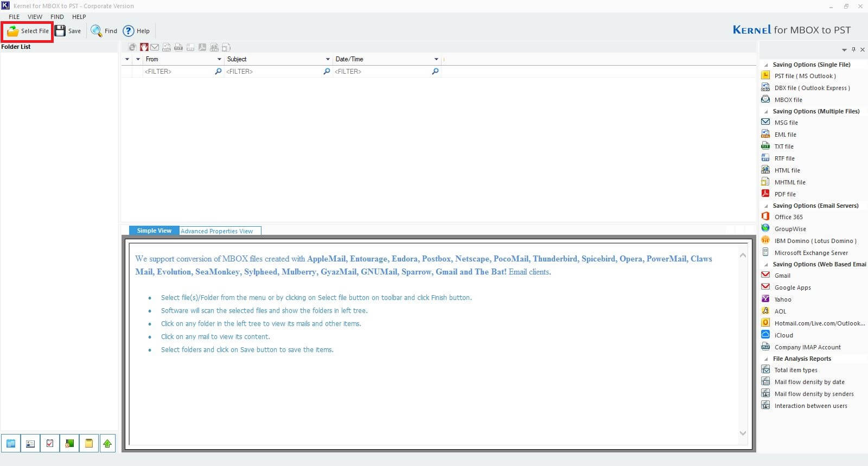The width and height of the screenshot is (868, 466).
Task: Click the Yahoo icon
Action: point(765,299)
